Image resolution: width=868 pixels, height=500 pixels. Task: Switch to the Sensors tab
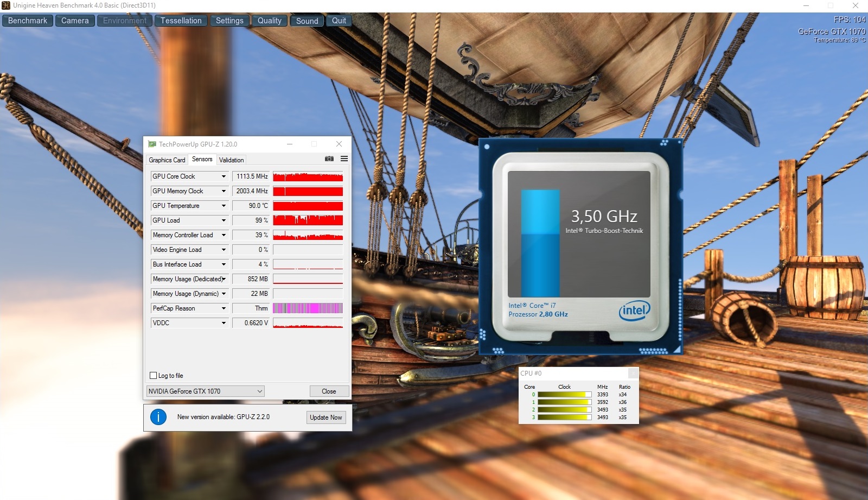click(202, 159)
